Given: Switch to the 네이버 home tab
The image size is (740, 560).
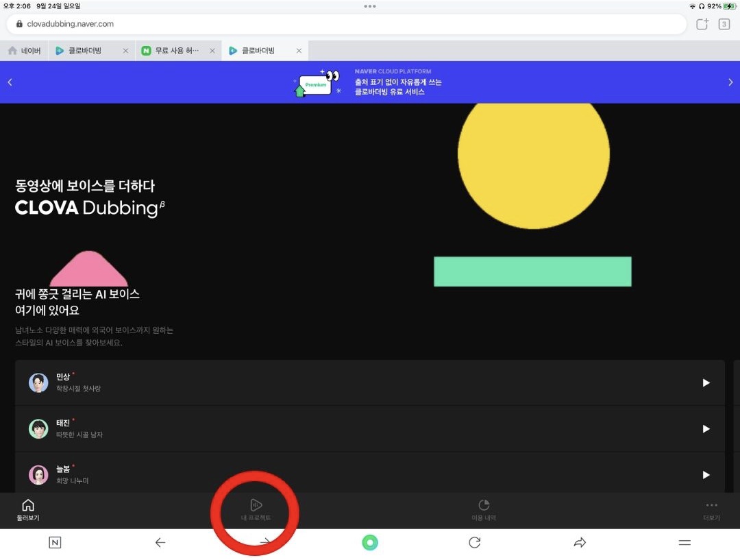Looking at the screenshot, I should click(25, 51).
